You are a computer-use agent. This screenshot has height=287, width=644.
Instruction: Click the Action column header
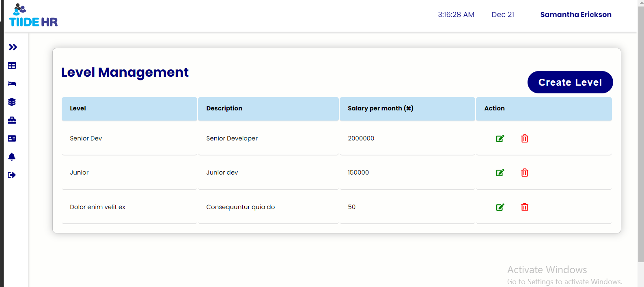[544, 109]
